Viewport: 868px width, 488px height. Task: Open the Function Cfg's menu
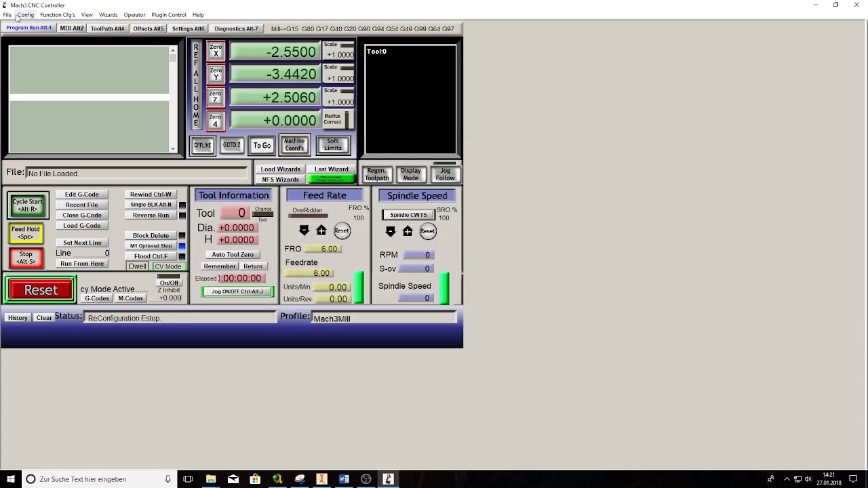click(x=58, y=15)
